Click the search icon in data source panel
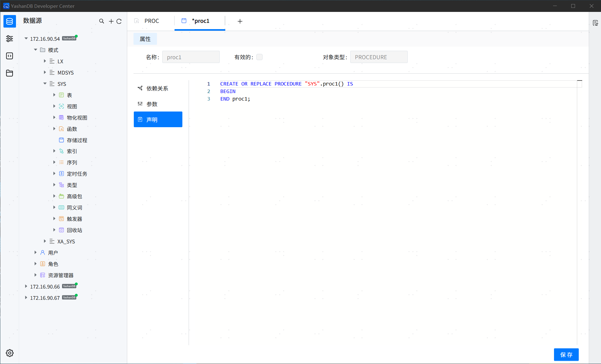 coord(102,21)
